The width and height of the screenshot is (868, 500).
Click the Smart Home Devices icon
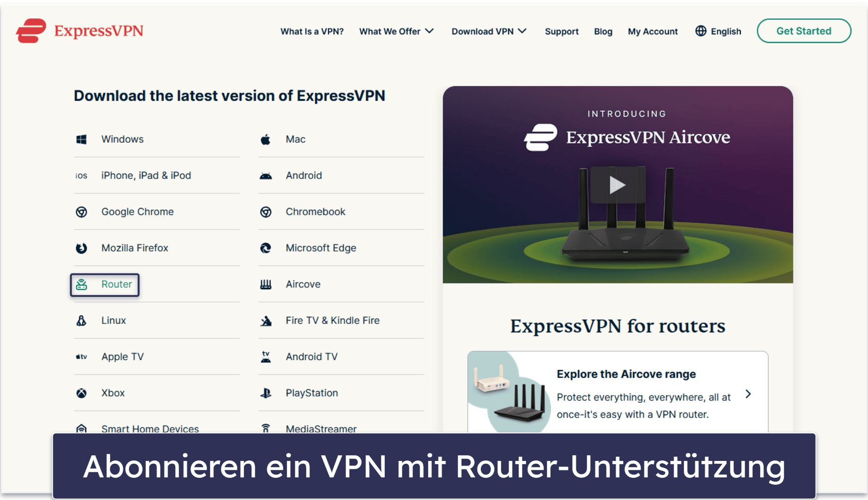pyautogui.click(x=81, y=428)
